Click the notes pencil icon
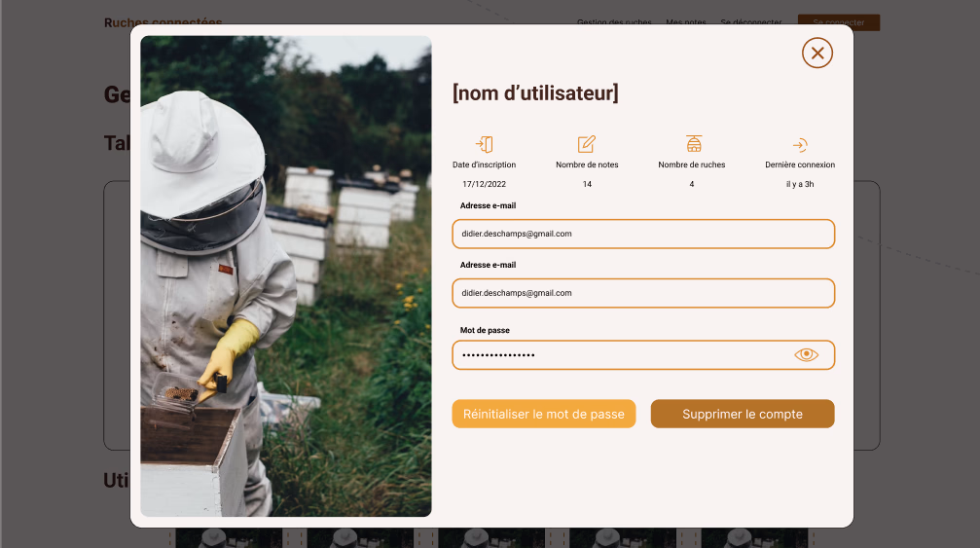The height and width of the screenshot is (548, 980). (586, 144)
